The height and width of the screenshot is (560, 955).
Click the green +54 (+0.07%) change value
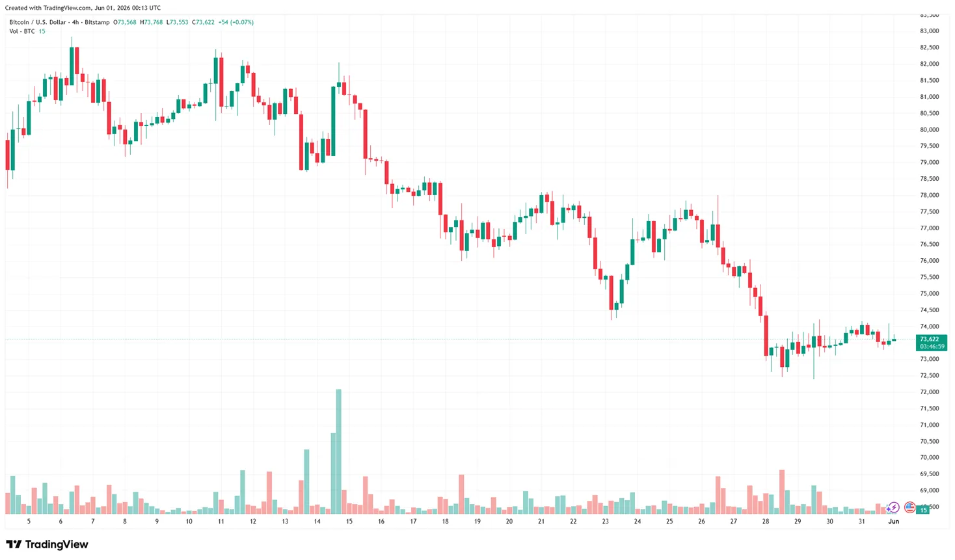[235, 22]
